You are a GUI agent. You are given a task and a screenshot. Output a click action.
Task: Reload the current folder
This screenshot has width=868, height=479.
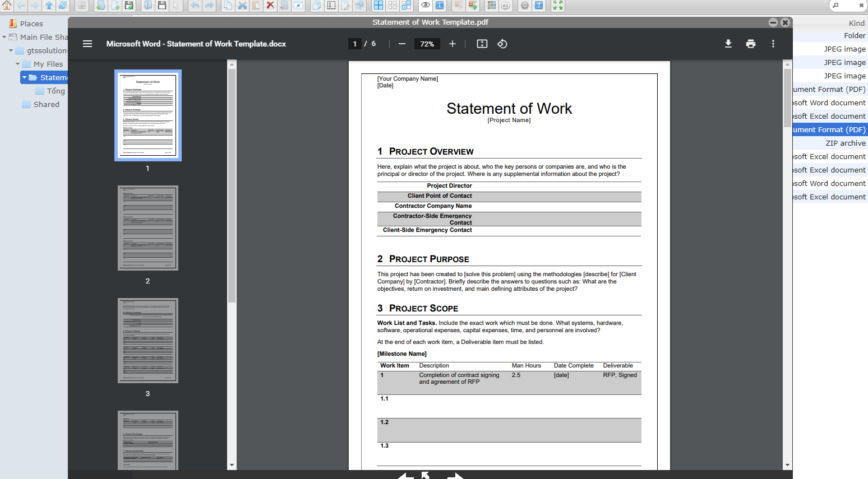(63, 6)
